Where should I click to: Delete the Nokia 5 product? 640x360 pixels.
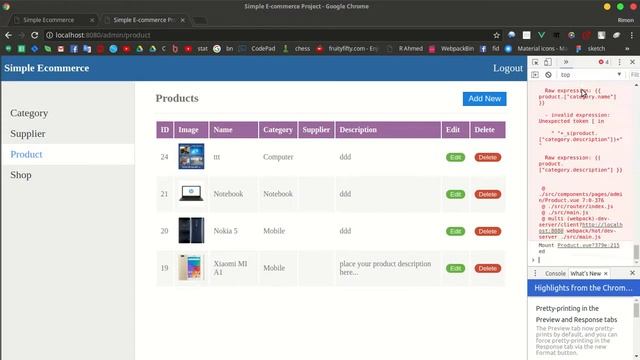487,231
